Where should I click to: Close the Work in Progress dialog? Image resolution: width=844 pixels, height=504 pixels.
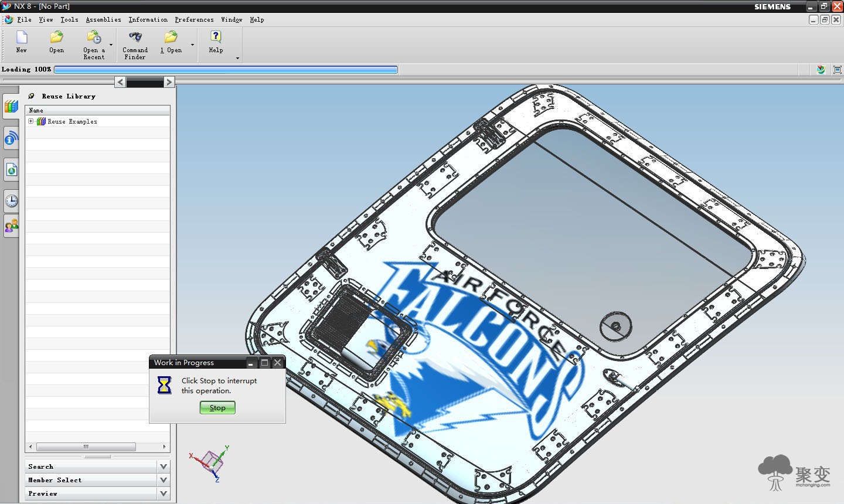click(278, 363)
